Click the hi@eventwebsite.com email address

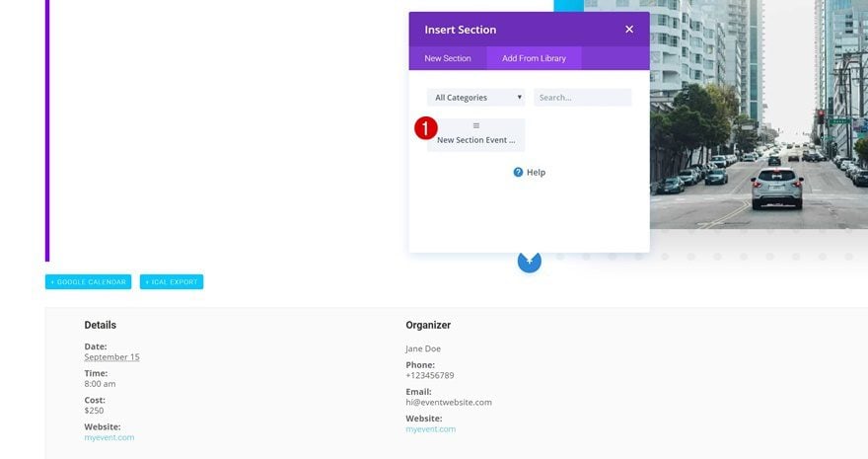pos(449,402)
